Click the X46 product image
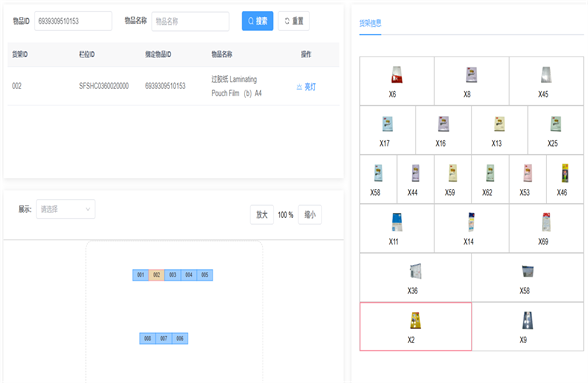This screenshot has height=383, width=588. pos(565,173)
